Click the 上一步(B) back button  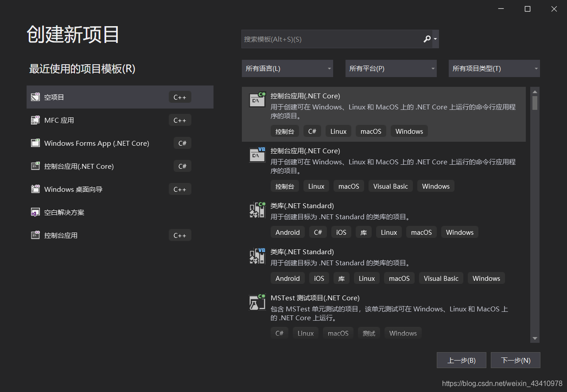[462, 360]
